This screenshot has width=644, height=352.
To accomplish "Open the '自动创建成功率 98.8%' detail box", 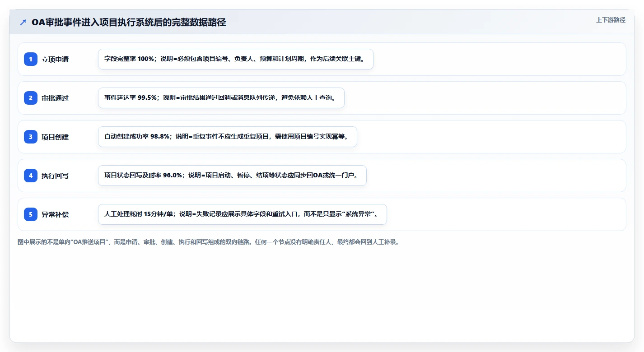I will [x=228, y=137].
